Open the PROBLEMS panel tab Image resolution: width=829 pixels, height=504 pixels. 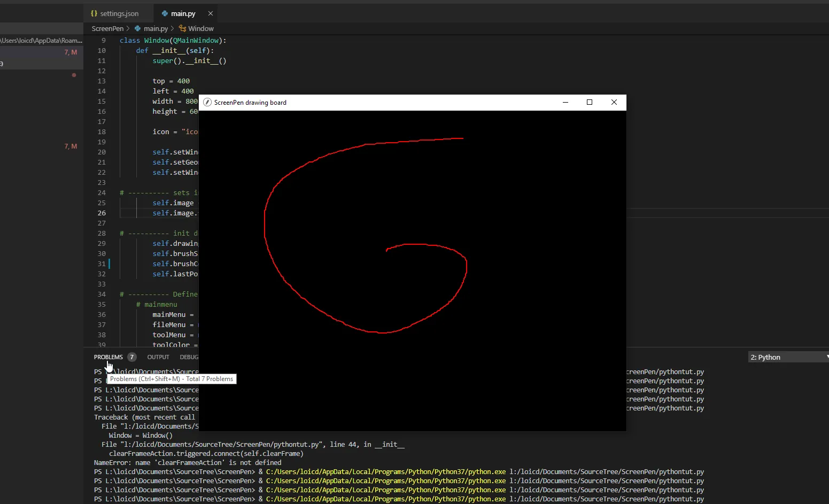[109, 357]
